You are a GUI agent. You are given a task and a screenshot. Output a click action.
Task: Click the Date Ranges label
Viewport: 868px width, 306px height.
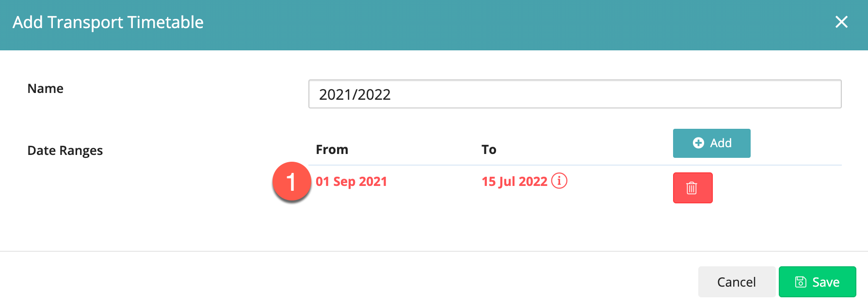65,151
